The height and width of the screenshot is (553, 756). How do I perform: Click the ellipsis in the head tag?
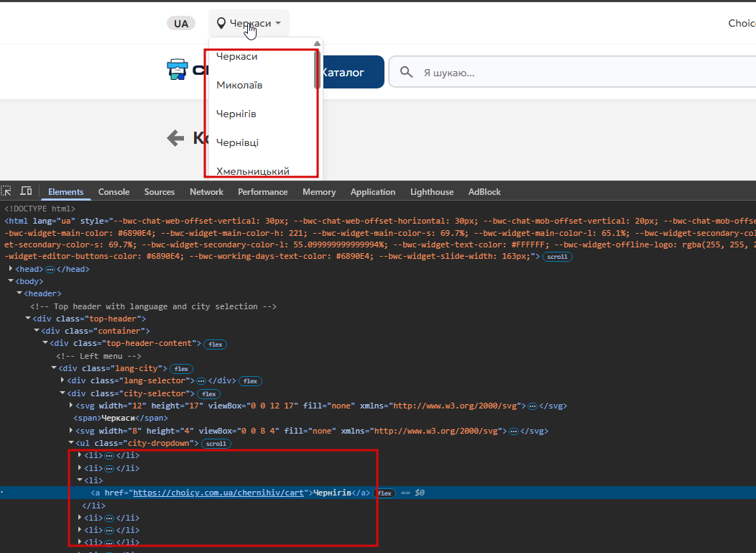coord(50,269)
